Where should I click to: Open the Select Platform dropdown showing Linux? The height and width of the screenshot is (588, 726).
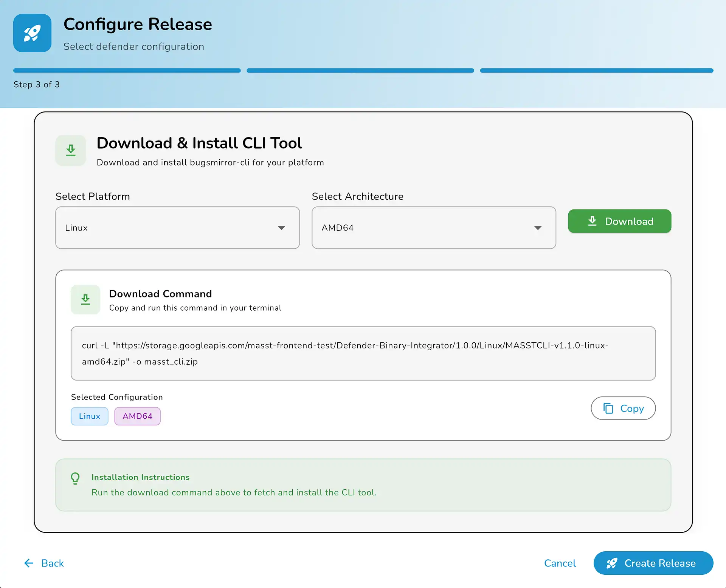pos(177,228)
